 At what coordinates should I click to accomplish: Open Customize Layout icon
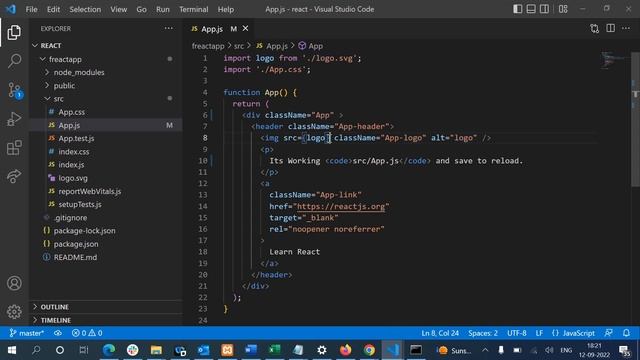[563, 9]
